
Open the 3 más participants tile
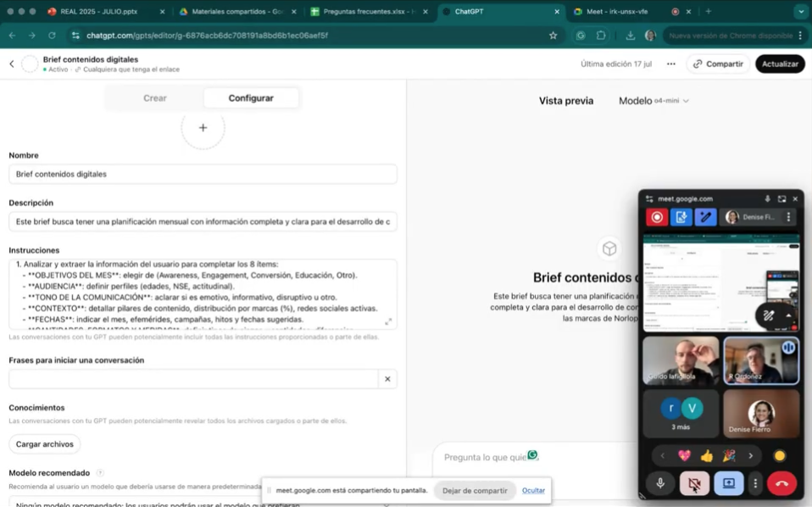(681, 414)
